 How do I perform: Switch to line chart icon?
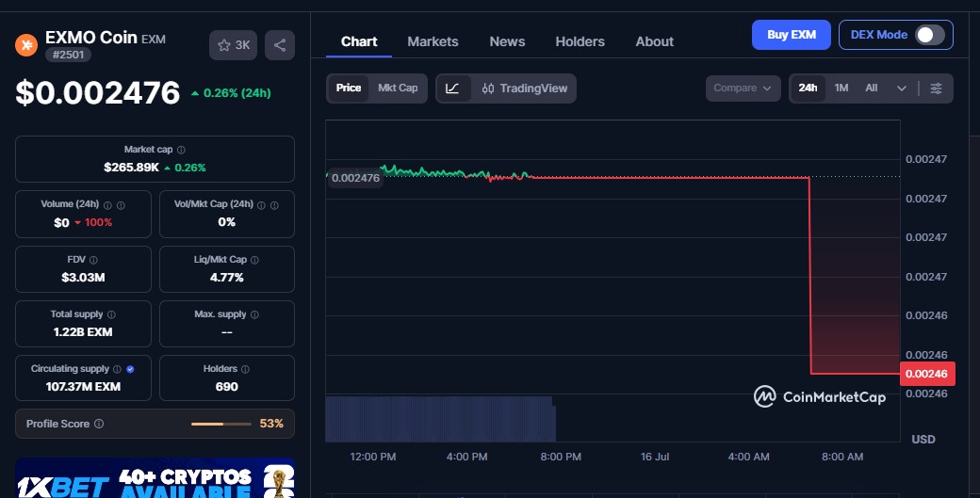(452, 88)
